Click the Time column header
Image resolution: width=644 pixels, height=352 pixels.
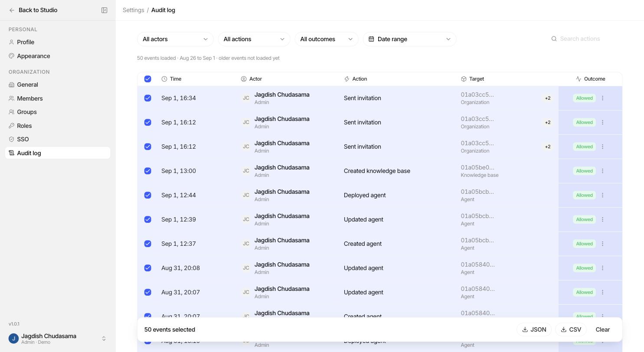[x=171, y=79]
